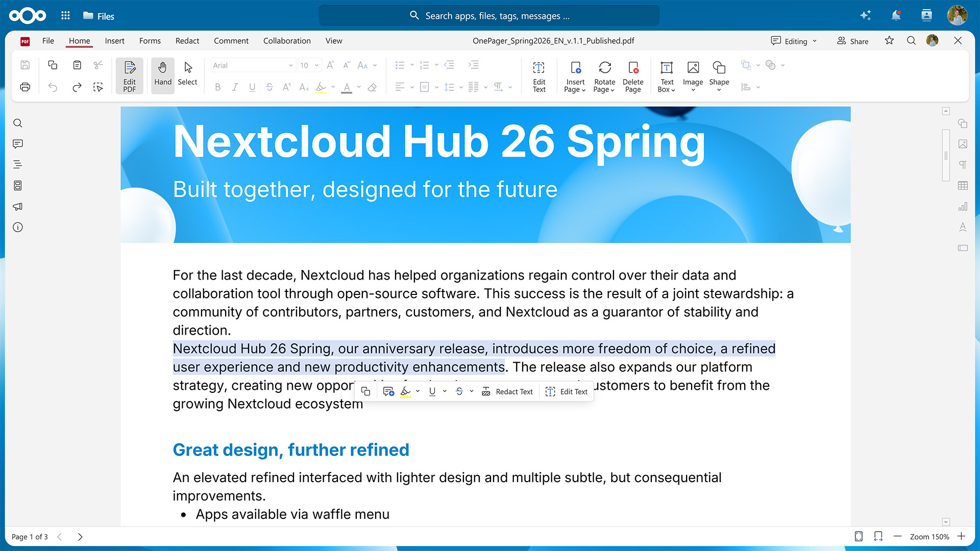Image resolution: width=980 pixels, height=551 pixels.
Task: Click the Paste icon in the toolbar
Action: [x=77, y=65]
